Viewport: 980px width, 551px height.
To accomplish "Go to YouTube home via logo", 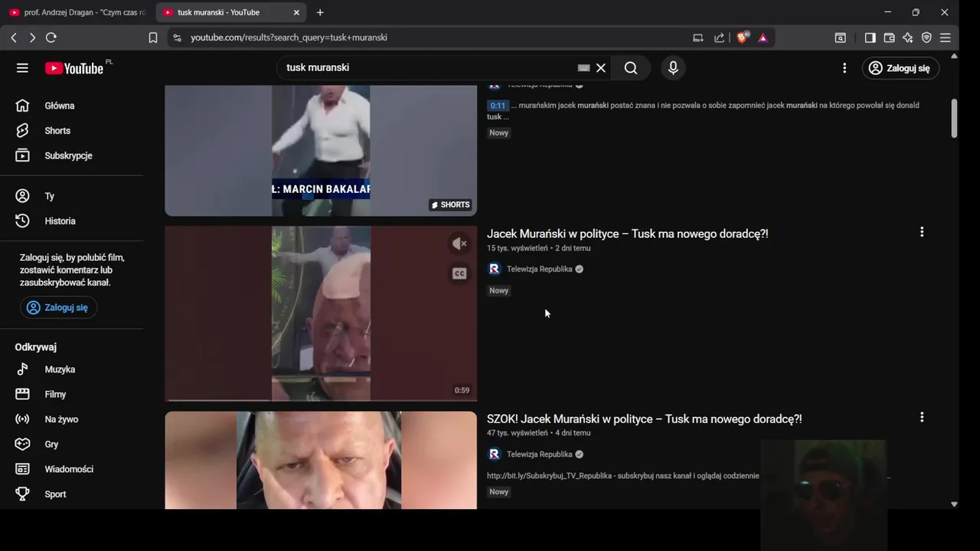I will [x=74, y=68].
